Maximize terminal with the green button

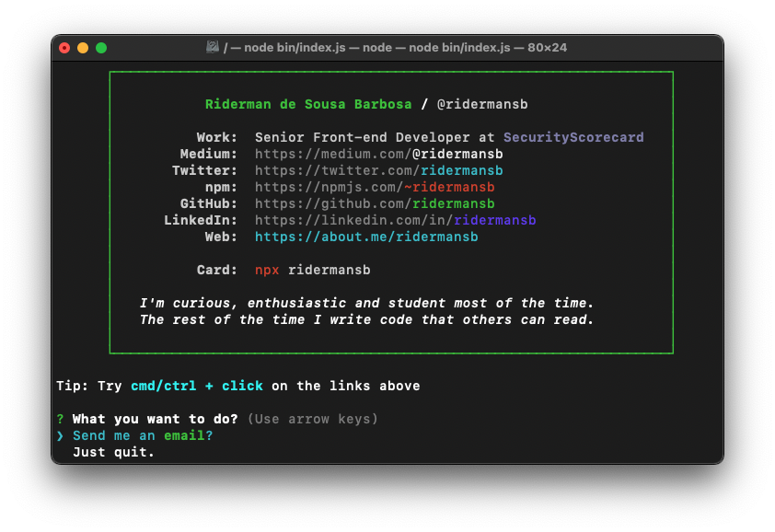click(101, 48)
